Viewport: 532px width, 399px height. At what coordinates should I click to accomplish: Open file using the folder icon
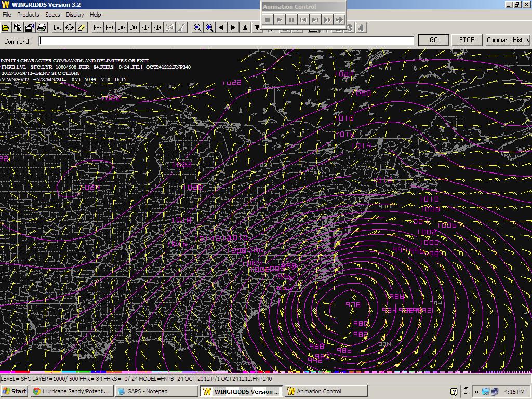(6, 28)
